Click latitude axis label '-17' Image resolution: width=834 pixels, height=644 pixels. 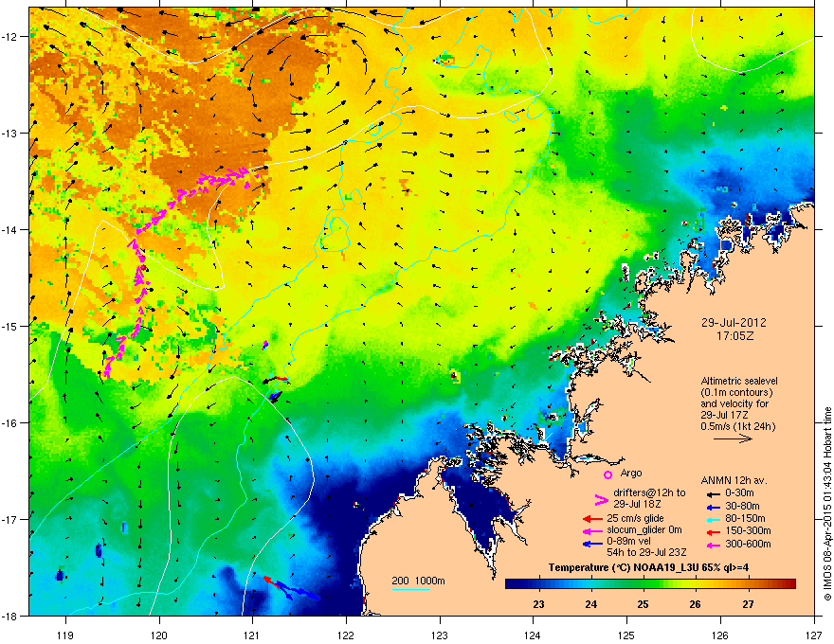click(10, 519)
